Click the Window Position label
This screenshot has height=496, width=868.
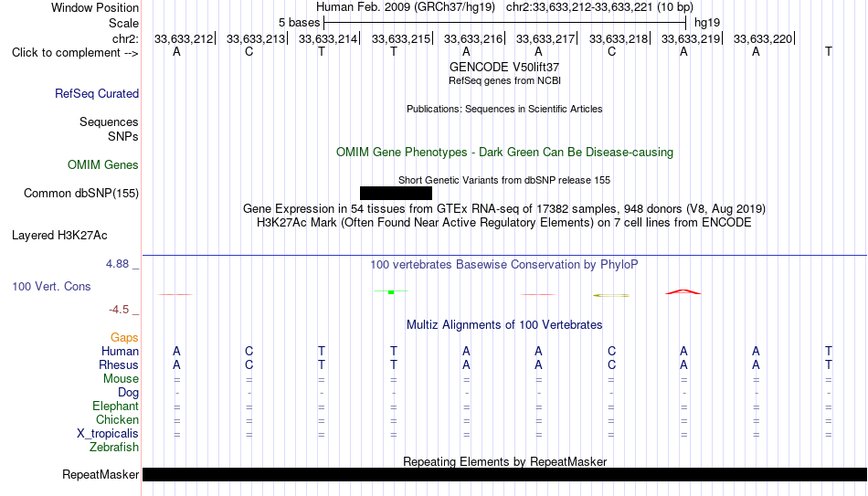tap(95, 7)
